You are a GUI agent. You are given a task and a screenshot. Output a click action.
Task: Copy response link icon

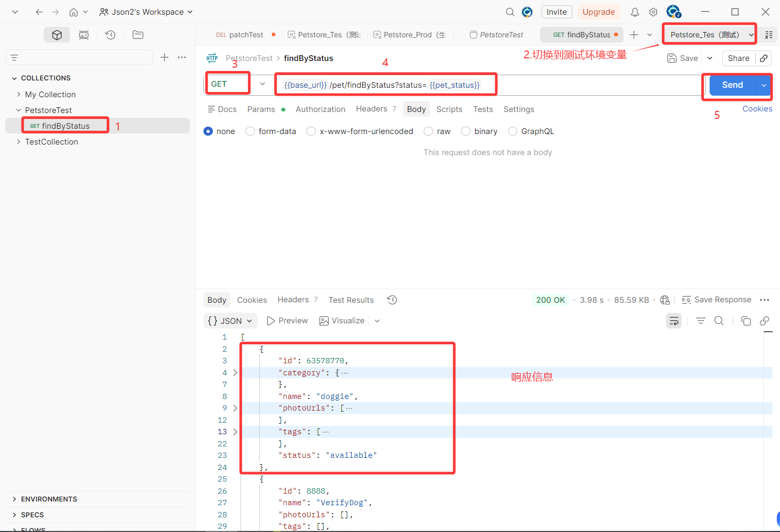[765, 321]
